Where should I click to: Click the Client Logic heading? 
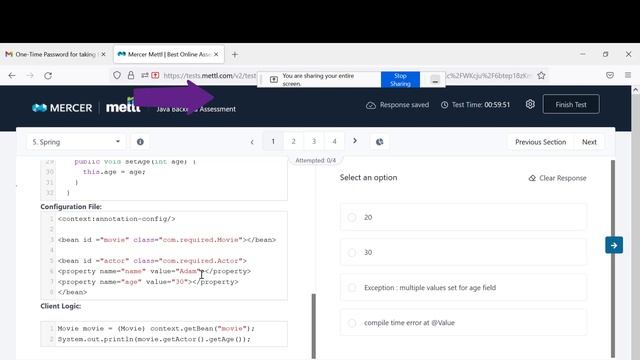click(x=60, y=306)
